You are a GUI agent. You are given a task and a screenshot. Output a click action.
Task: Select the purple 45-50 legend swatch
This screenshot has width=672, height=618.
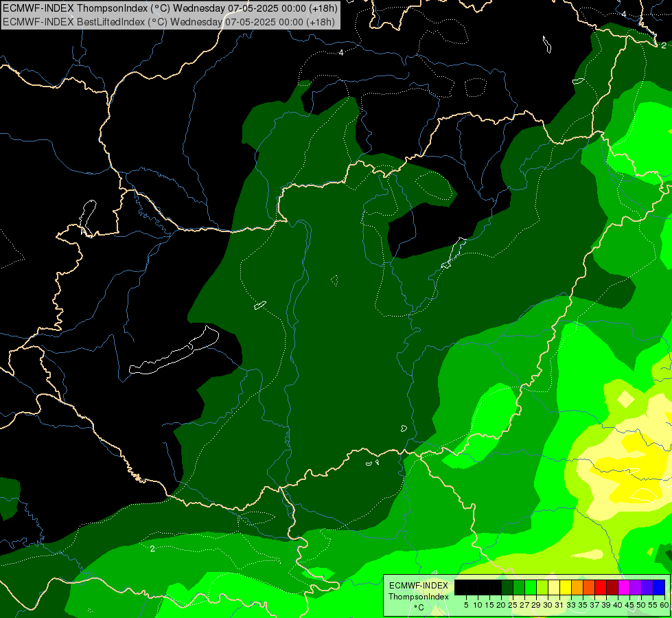(x=636, y=587)
